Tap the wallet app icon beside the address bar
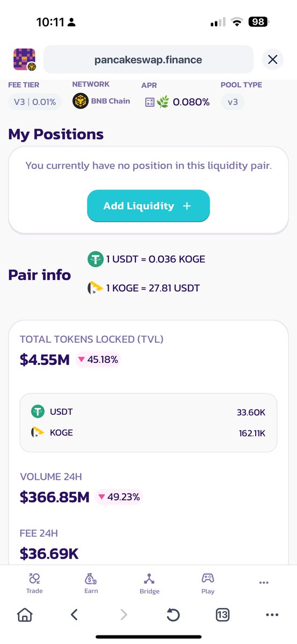This screenshot has height=644, width=297. coord(24,60)
